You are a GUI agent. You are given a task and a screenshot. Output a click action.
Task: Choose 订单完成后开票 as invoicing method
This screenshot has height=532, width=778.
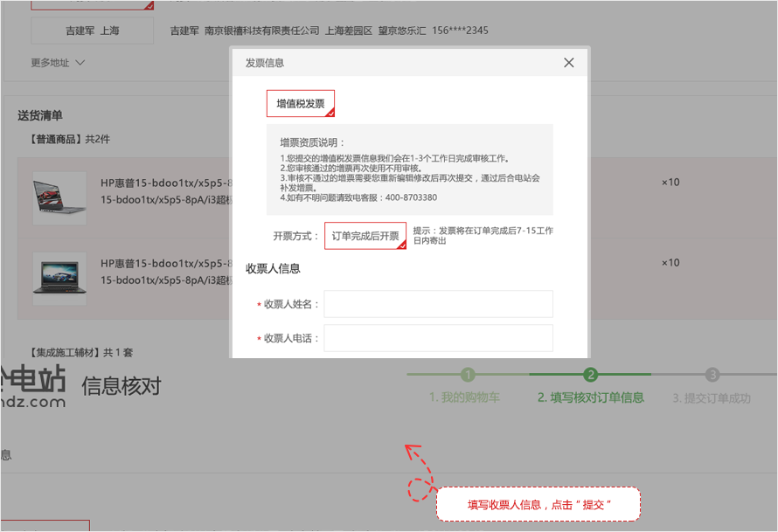365,236
